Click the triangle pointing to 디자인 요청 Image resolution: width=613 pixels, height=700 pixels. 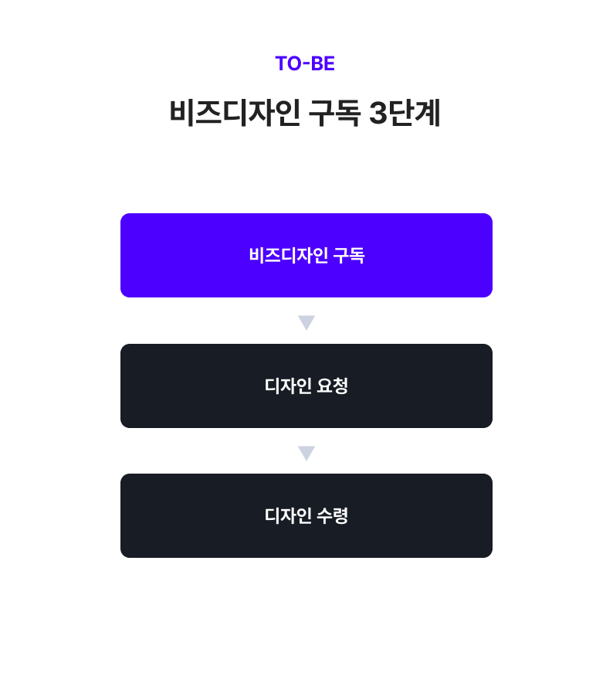coord(306,322)
